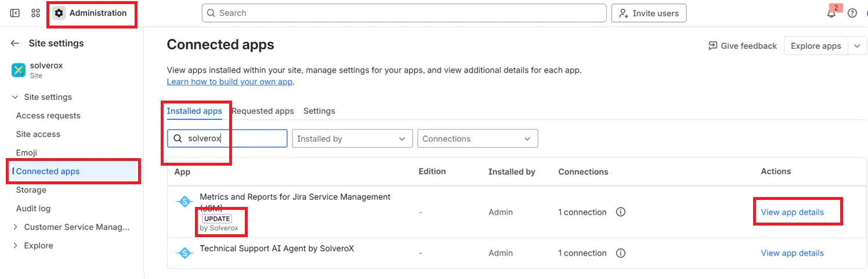Screen dimensions: 868x279
Task: Click the Technical Support AI Agent by SolveroX name
Action: pos(277,248)
